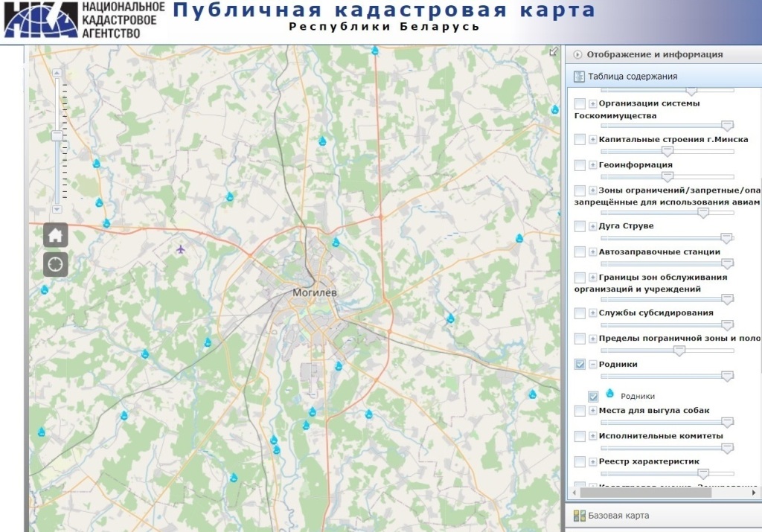Enable the Автозаправочные станции layer checkbox
The width and height of the screenshot is (762, 532).
(580, 252)
